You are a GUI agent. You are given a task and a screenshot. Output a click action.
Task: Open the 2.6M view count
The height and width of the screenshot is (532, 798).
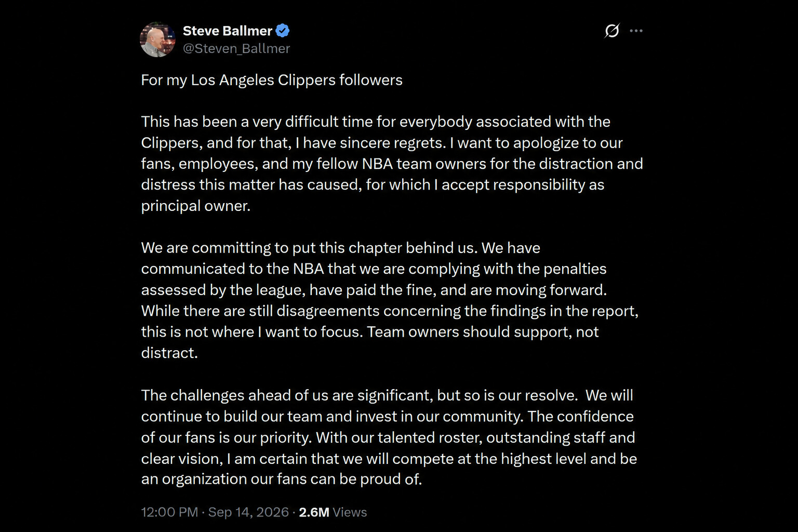coord(314,512)
